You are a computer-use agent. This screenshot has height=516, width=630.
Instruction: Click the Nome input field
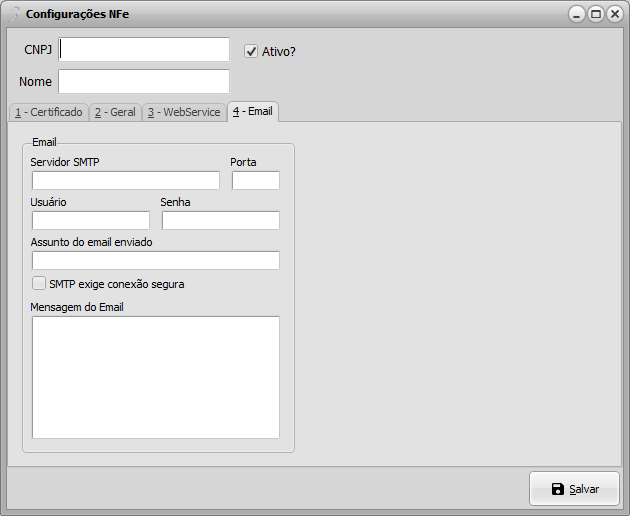(144, 82)
